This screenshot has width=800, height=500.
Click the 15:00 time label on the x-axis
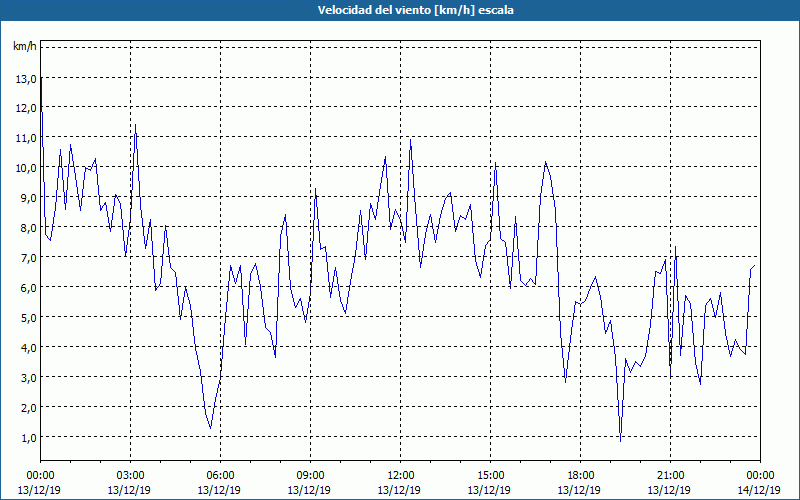pos(490,476)
